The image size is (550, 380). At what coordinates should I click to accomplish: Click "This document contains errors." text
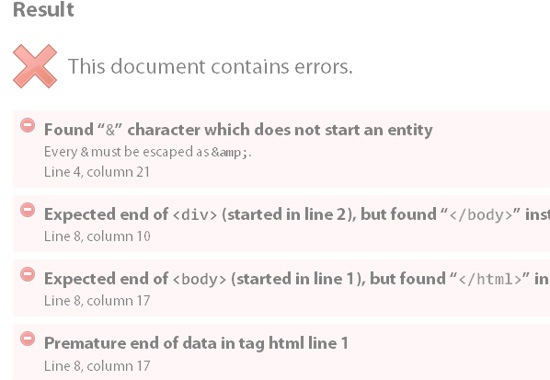(x=210, y=66)
